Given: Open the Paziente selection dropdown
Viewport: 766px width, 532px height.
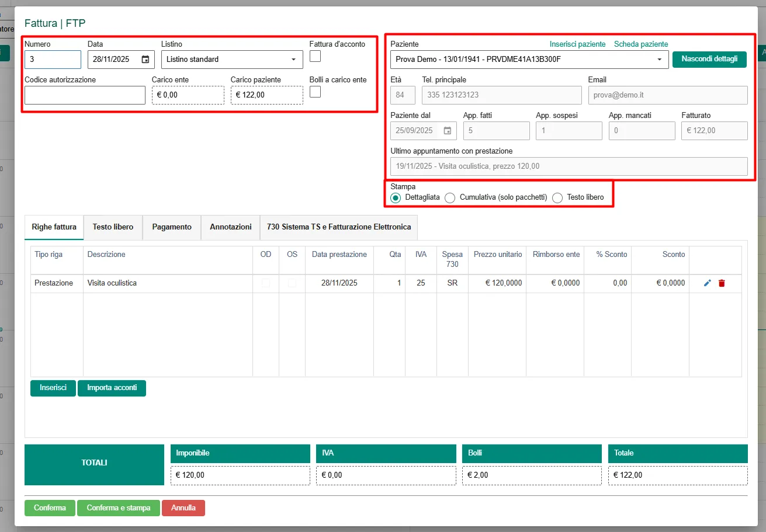Looking at the screenshot, I should [x=529, y=60].
